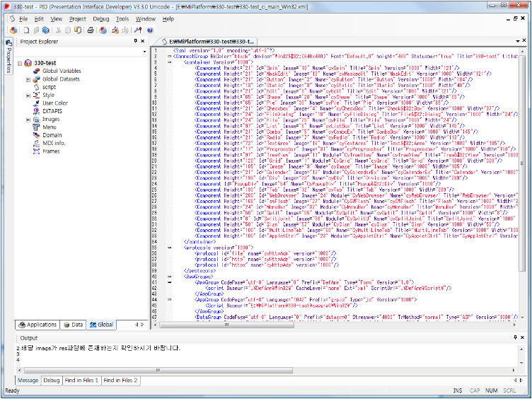Expand the Global Datasets tree node
This screenshot has width=532, height=399.
[x=28, y=79]
